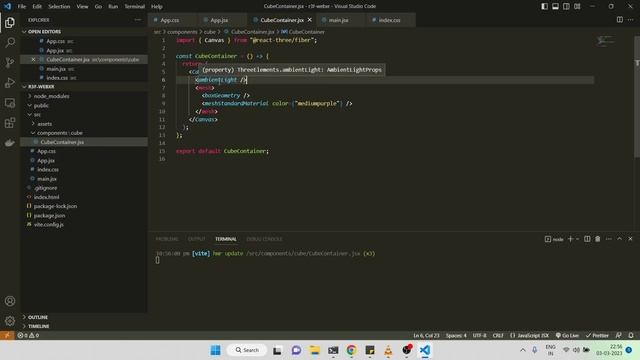
Task: Click feedback icon in status bar
Action: pyautogui.click(x=619, y=335)
